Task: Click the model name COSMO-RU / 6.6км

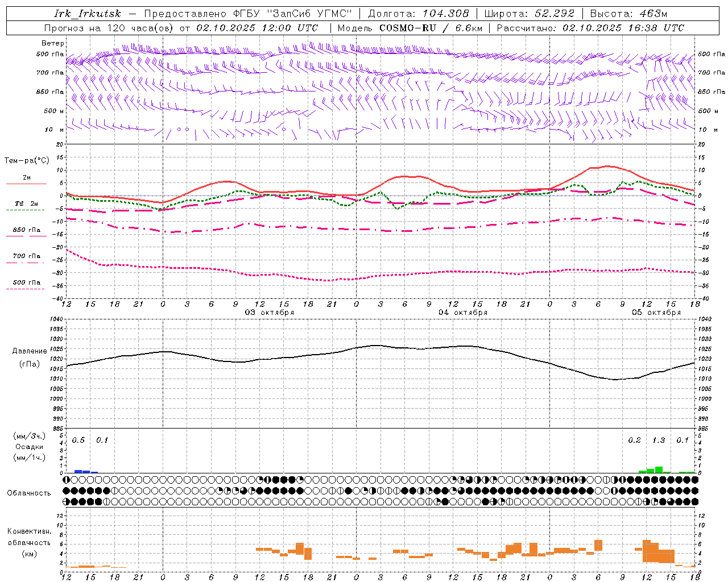Action: pyautogui.click(x=431, y=28)
